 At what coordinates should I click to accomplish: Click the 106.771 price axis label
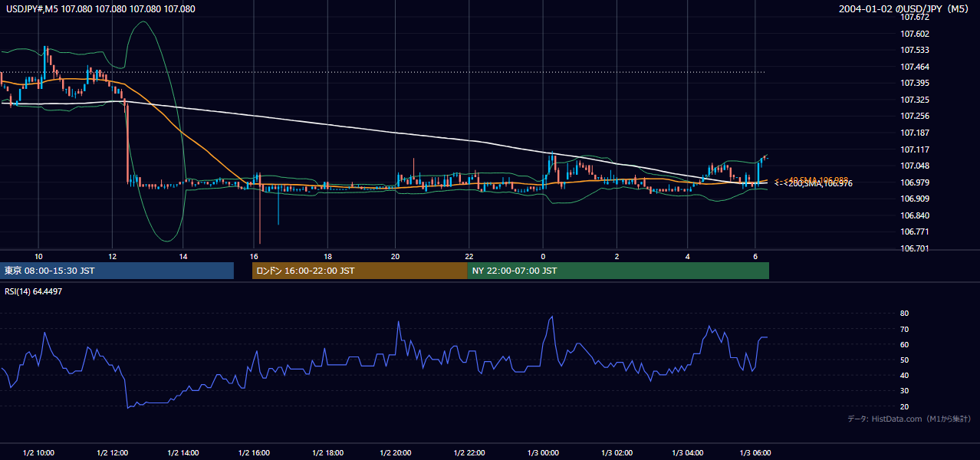click(915, 232)
